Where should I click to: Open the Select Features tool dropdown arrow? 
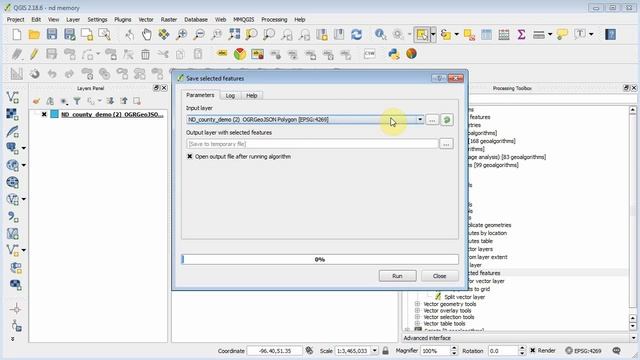pyautogui.click(x=433, y=35)
